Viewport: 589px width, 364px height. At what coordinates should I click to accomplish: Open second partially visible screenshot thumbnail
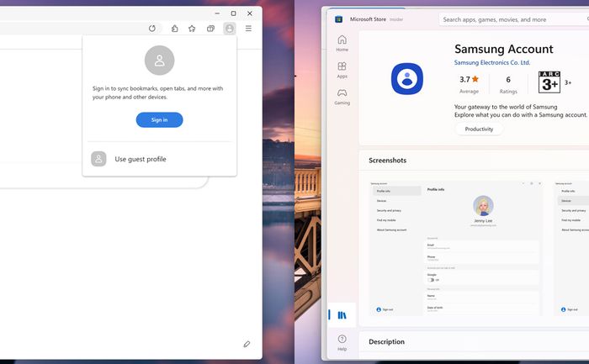pyautogui.click(x=571, y=248)
